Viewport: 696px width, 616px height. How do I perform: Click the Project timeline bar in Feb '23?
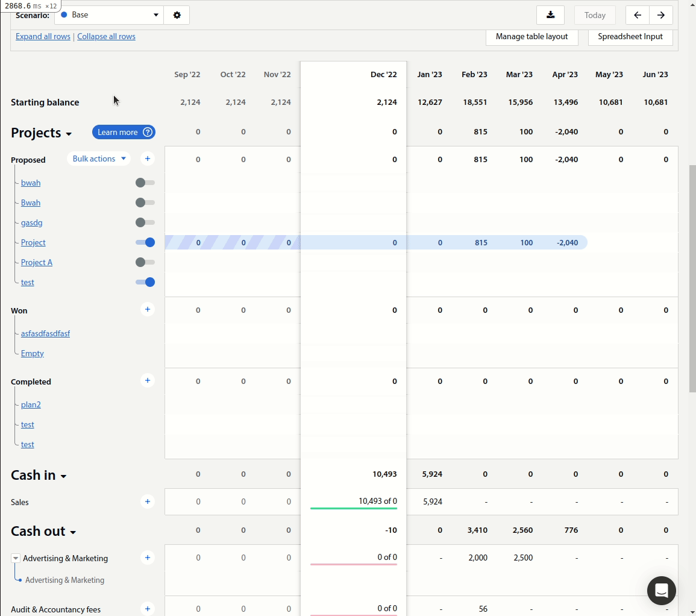click(x=473, y=242)
